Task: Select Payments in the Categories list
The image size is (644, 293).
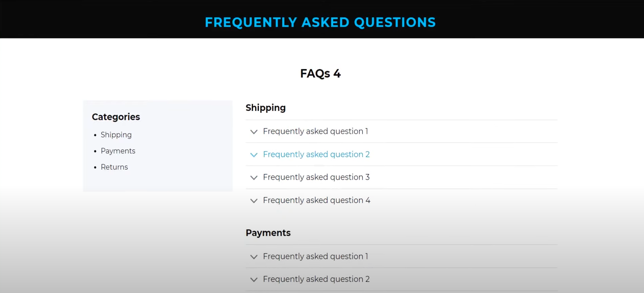Action: [x=118, y=151]
